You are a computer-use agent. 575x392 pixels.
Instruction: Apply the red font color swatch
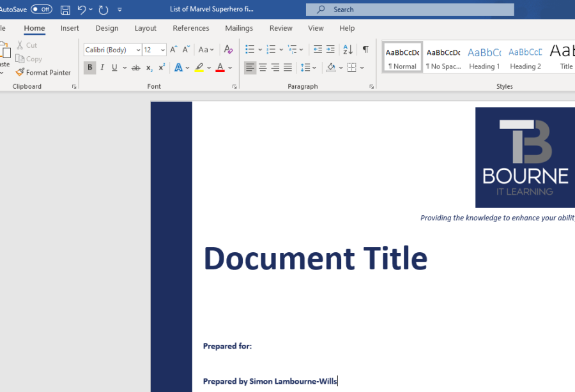pos(220,68)
